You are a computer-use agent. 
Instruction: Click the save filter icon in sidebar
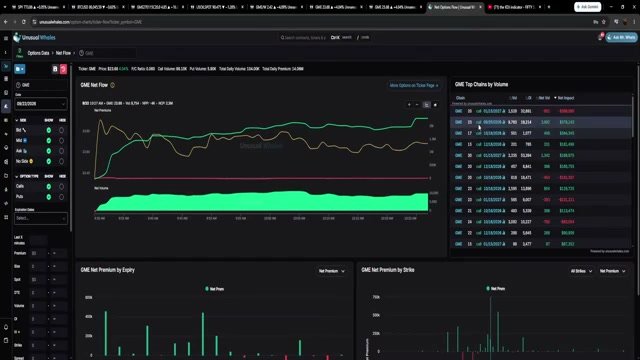point(55,69)
